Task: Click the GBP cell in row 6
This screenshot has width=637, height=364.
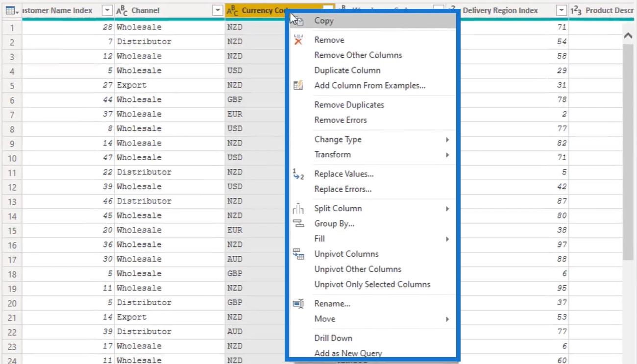Action: tap(255, 99)
